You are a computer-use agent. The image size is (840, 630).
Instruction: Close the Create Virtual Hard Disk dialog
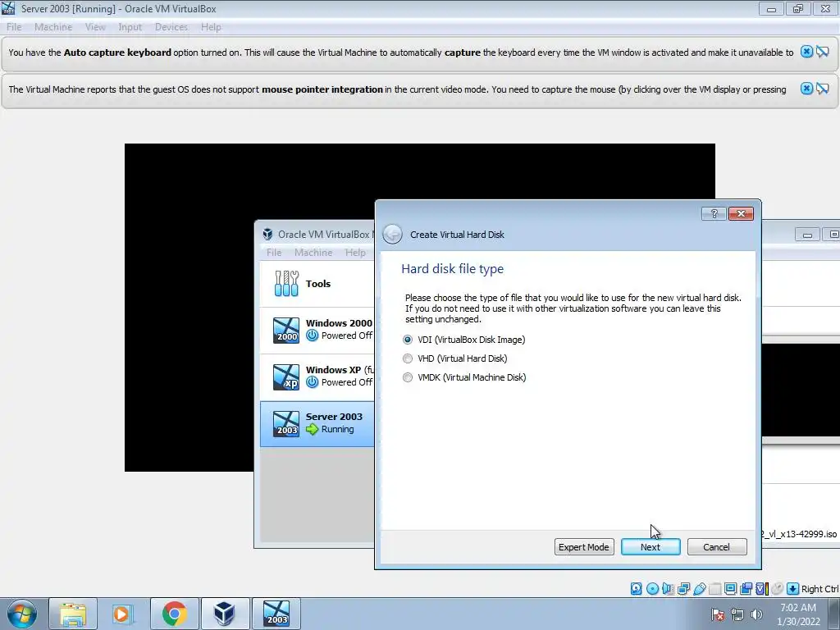pyautogui.click(x=741, y=214)
